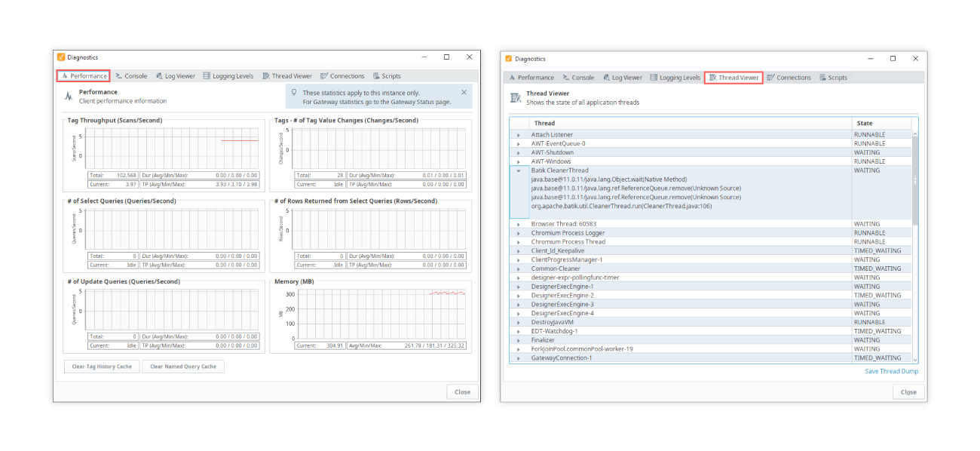This screenshot has width=980, height=451.
Task: Collapse the Batik CleanerThread row
Action: pos(518,170)
